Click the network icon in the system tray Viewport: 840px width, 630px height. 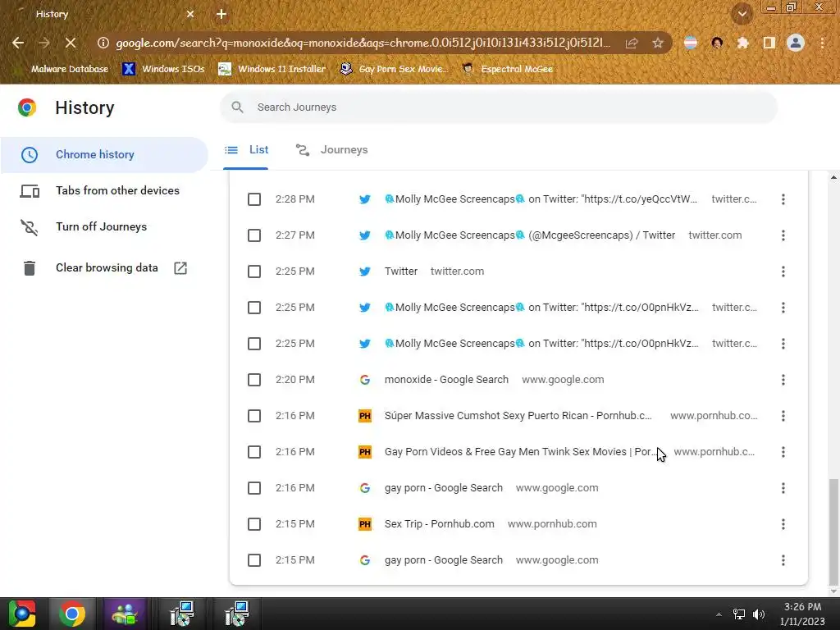[x=739, y=614]
